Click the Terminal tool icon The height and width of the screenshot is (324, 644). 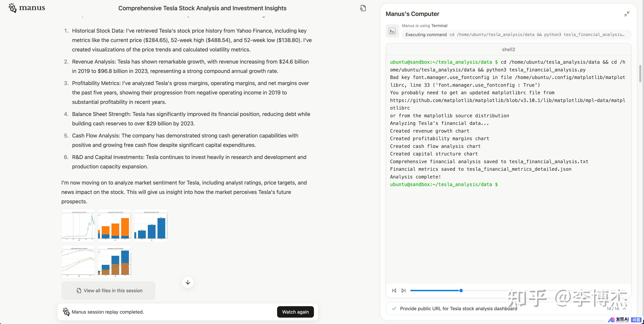coord(392,31)
